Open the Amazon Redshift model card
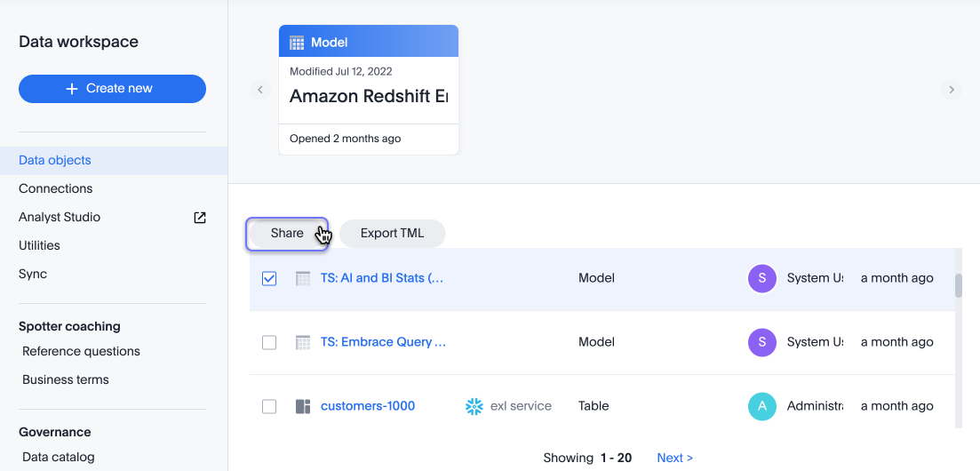980x471 pixels. [x=369, y=96]
